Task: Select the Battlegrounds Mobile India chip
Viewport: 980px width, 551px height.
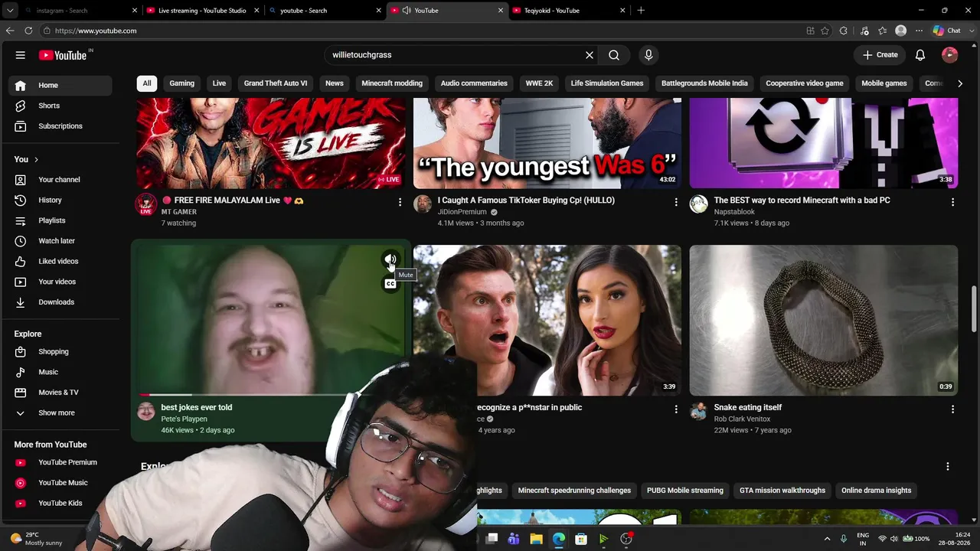Action: [704, 83]
